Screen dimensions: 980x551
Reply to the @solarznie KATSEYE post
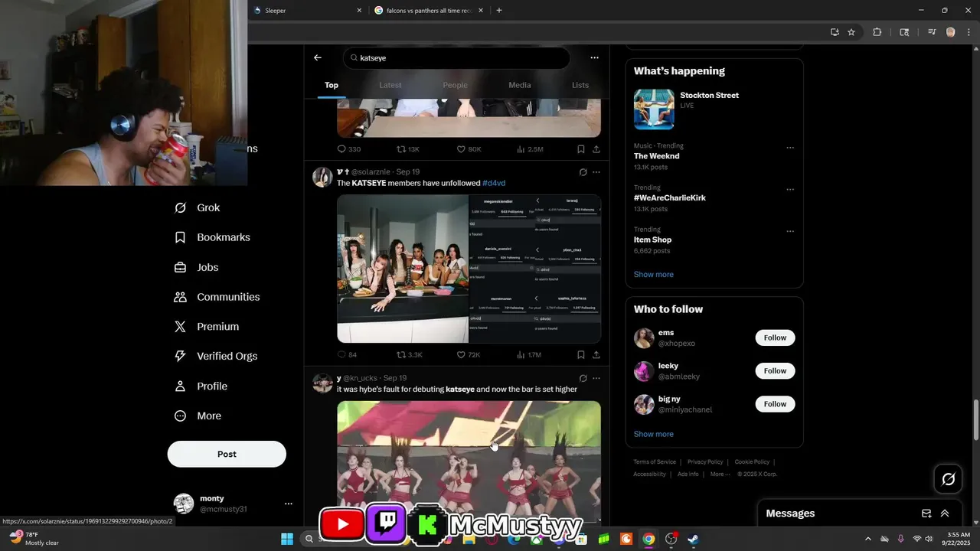347,354
